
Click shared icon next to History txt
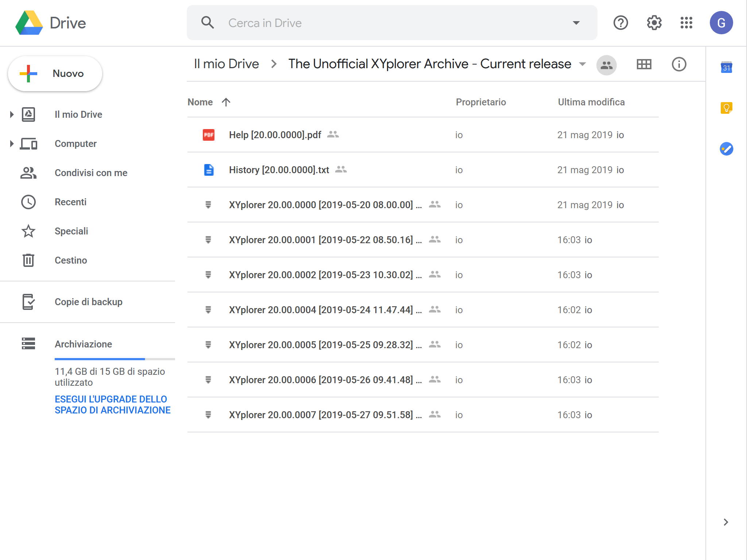341,170
